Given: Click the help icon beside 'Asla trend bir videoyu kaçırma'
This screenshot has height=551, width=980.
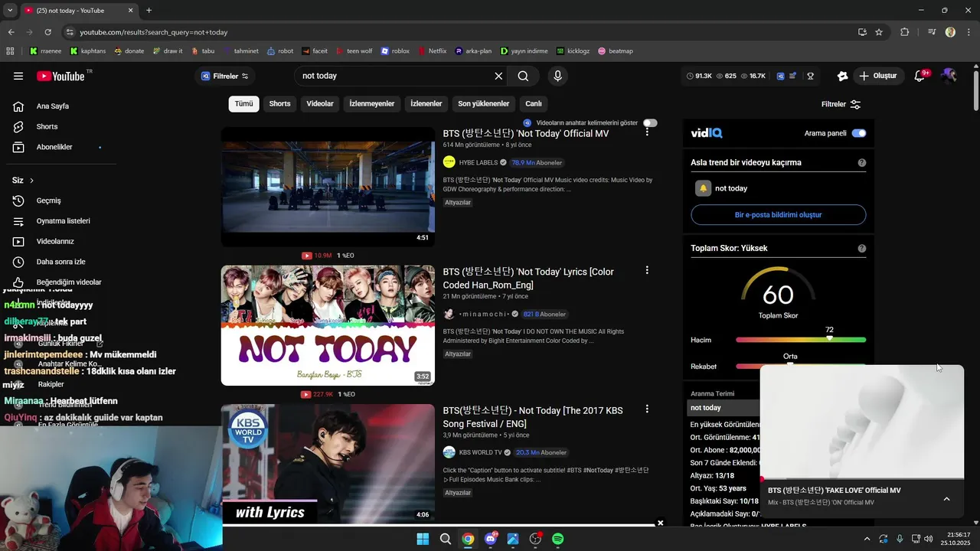Looking at the screenshot, I should click(862, 163).
